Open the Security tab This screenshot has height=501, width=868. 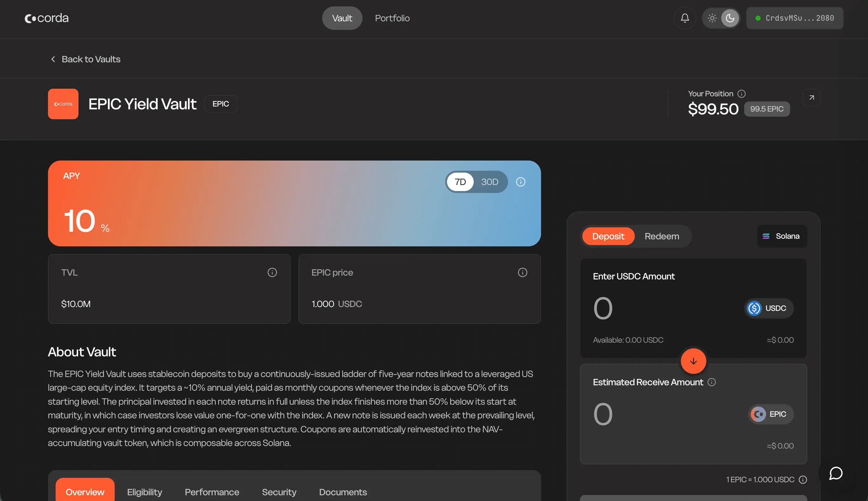(279, 492)
